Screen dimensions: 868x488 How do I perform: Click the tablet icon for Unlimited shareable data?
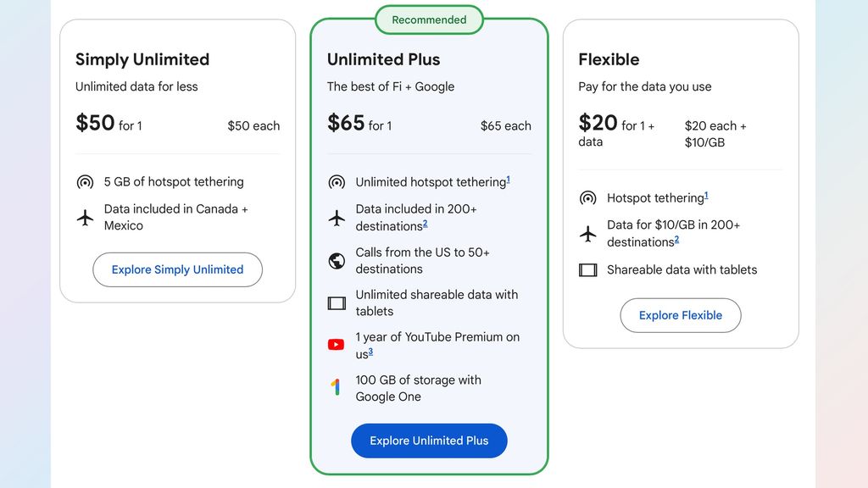pyautogui.click(x=337, y=303)
